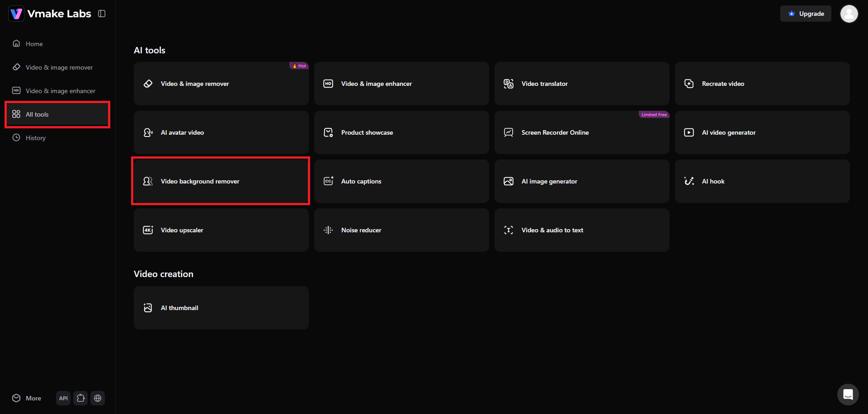This screenshot has width=868, height=414.
Task: Click the eraser icon beside the sidebar Video & image remover
Action: click(16, 67)
